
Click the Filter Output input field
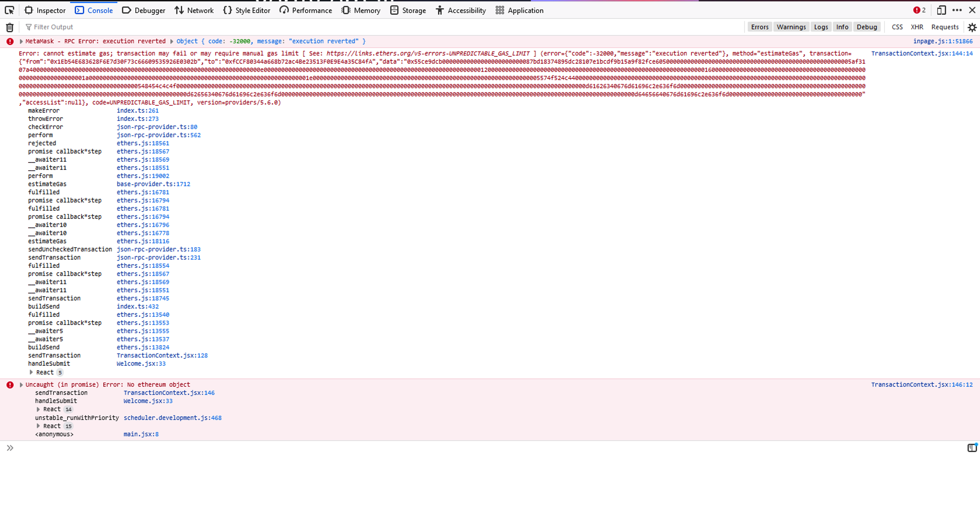(x=53, y=27)
